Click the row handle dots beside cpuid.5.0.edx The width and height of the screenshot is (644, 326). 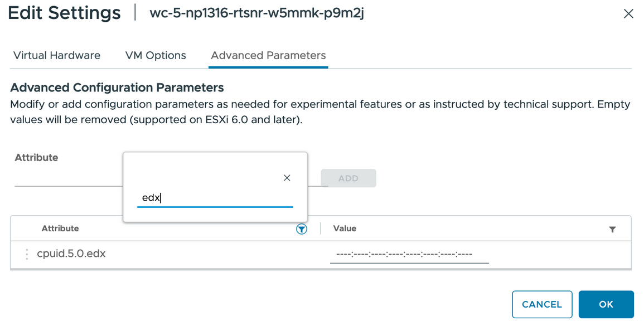click(27, 254)
